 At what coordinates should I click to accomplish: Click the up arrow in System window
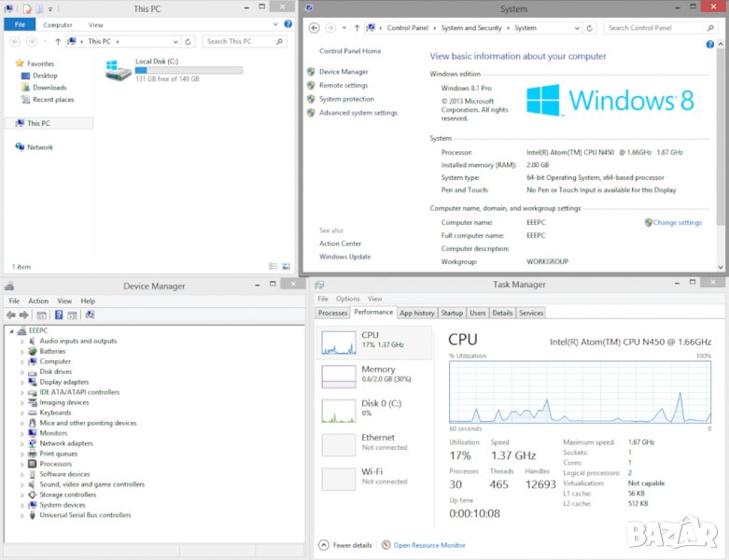point(357,28)
